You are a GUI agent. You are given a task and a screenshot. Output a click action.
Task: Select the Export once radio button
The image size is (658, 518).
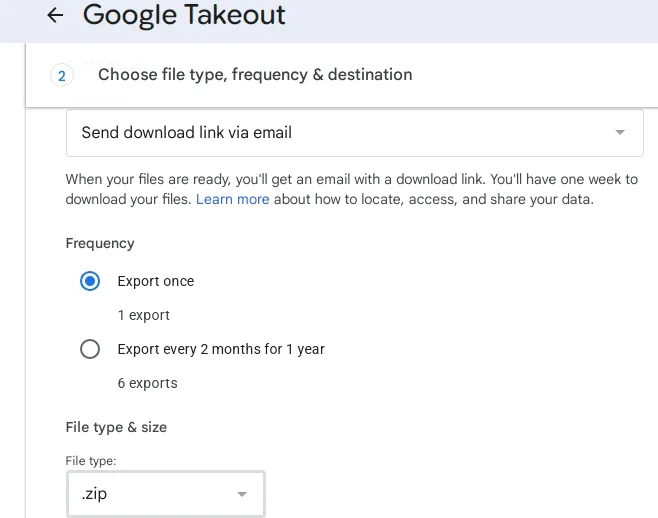[90, 281]
